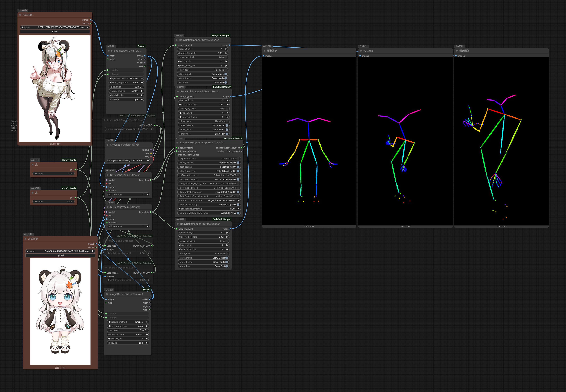The height and width of the screenshot is (392, 566).
Task: Click the title dot of the 宽 node
Action: pyautogui.click(x=32, y=164)
